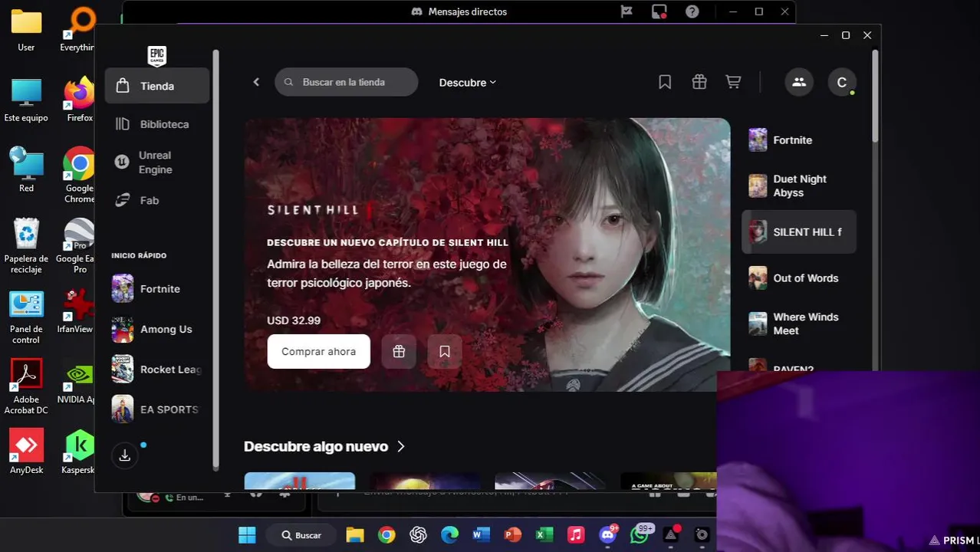
Task: Open downloads icon in sidebar
Action: [125, 455]
